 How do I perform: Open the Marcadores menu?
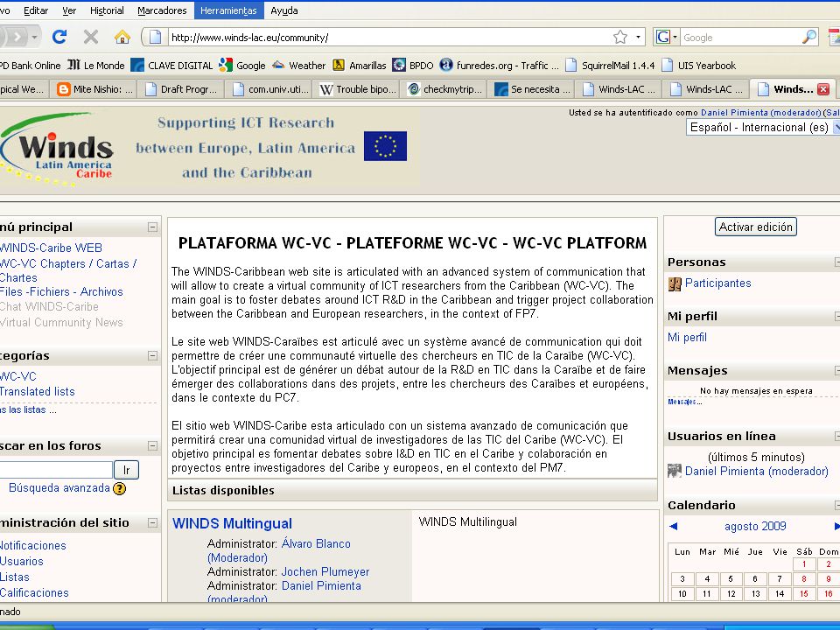[162, 10]
